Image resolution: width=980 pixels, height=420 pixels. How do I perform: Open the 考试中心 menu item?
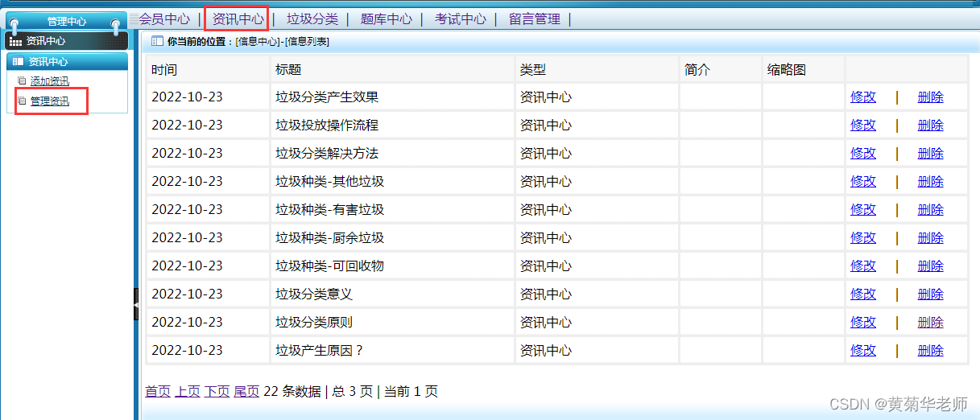click(461, 19)
